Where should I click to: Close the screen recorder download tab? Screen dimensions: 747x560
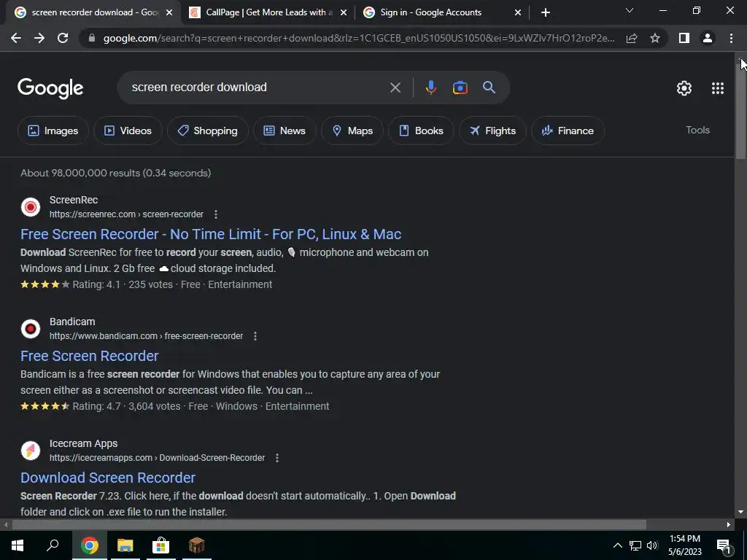click(x=169, y=13)
